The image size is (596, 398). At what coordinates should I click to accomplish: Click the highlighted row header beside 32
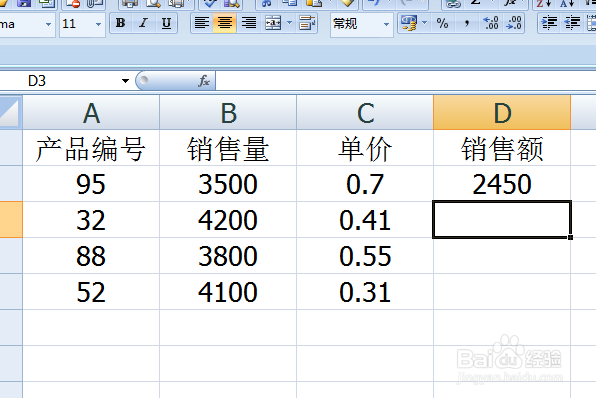click(11, 220)
